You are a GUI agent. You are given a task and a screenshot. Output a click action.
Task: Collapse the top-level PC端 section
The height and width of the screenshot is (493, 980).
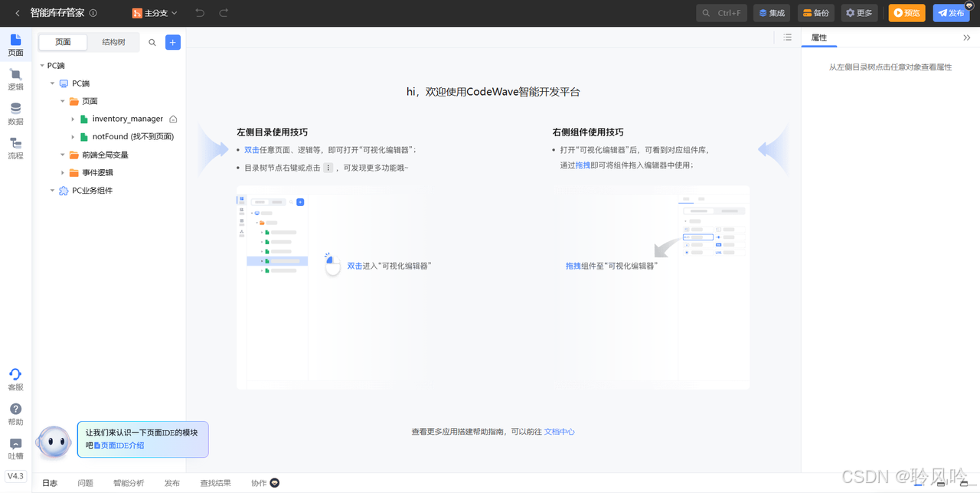coord(42,66)
